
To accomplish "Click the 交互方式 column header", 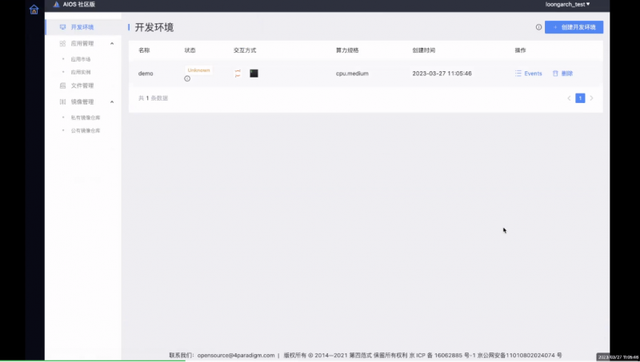I will pyautogui.click(x=245, y=51).
